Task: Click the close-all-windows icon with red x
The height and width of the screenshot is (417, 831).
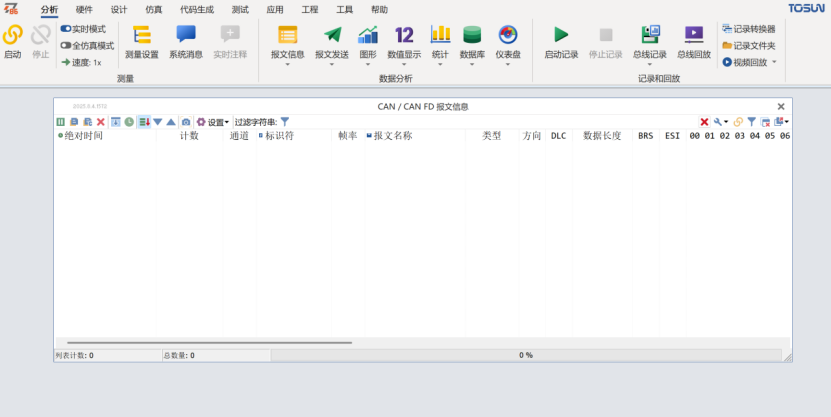Action: coord(765,122)
